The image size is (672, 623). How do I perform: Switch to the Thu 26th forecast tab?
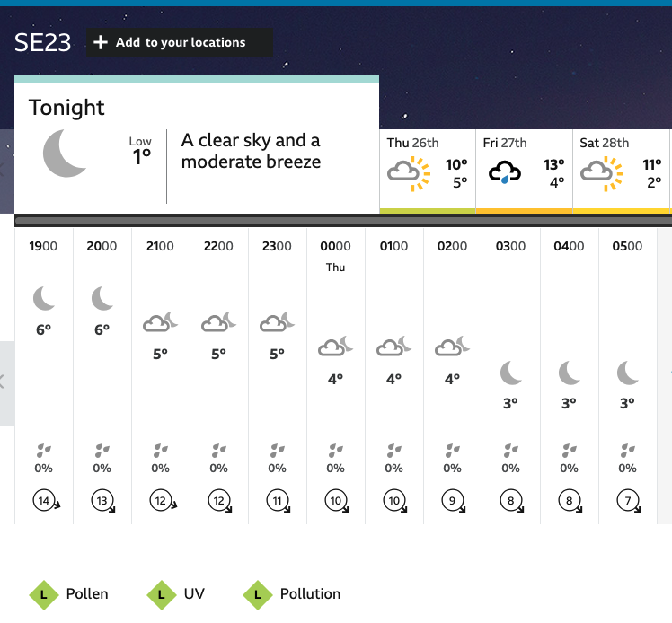pyautogui.click(x=427, y=171)
